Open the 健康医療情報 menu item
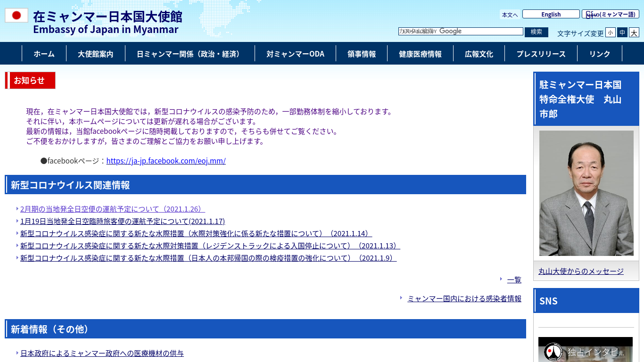 (420, 54)
